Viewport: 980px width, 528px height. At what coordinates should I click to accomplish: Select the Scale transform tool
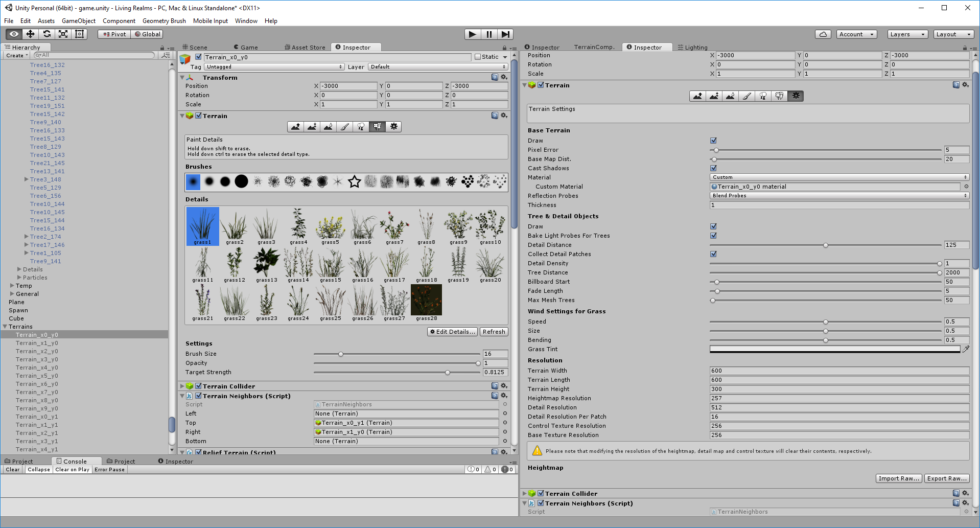click(63, 34)
